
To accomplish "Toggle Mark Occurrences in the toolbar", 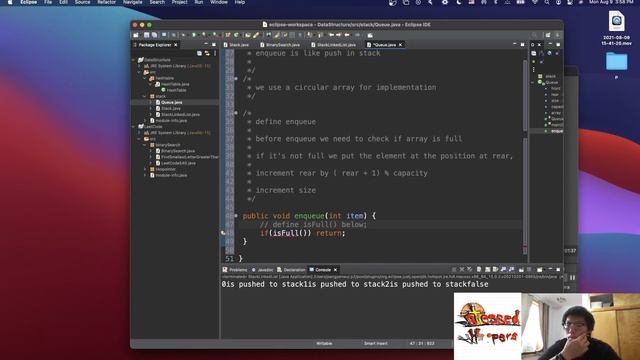I will pyautogui.click(x=277, y=35).
